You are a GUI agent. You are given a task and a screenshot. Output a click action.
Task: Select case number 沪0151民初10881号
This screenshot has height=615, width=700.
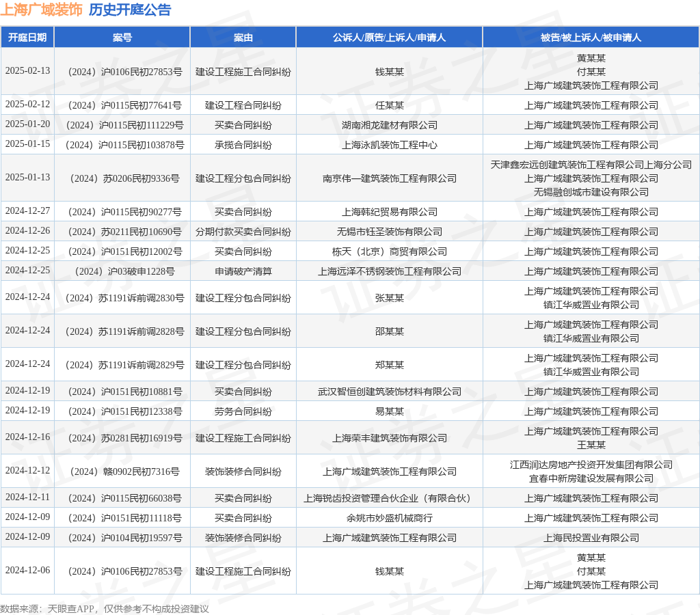[x=125, y=392]
